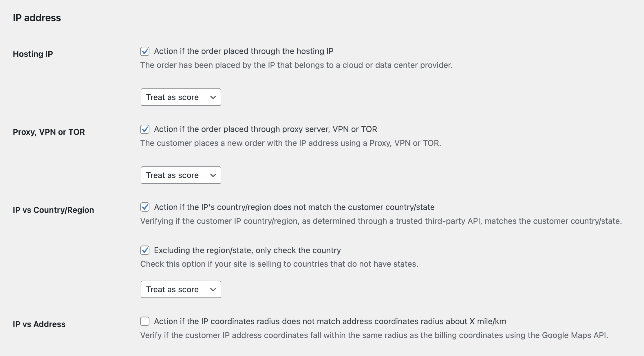Image resolution: width=644 pixels, height=356 pixels.
Task: Open the Proxy, VPN or TOR score dropdown
Action: pos(181,175)
